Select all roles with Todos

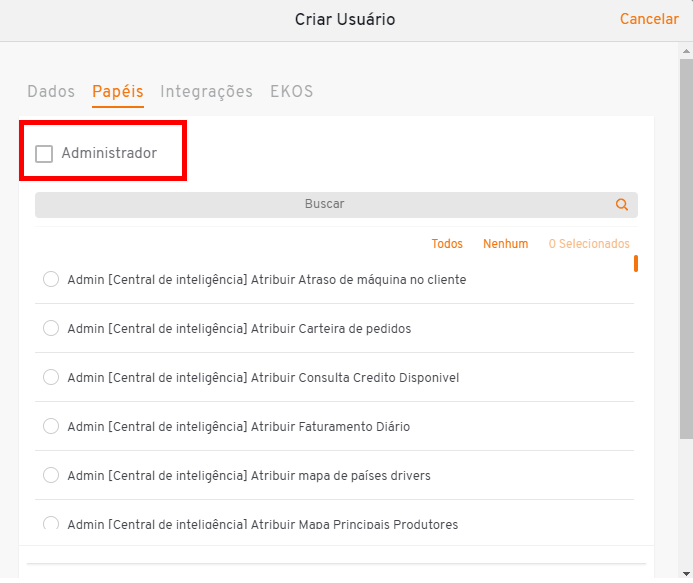point(447,244)
